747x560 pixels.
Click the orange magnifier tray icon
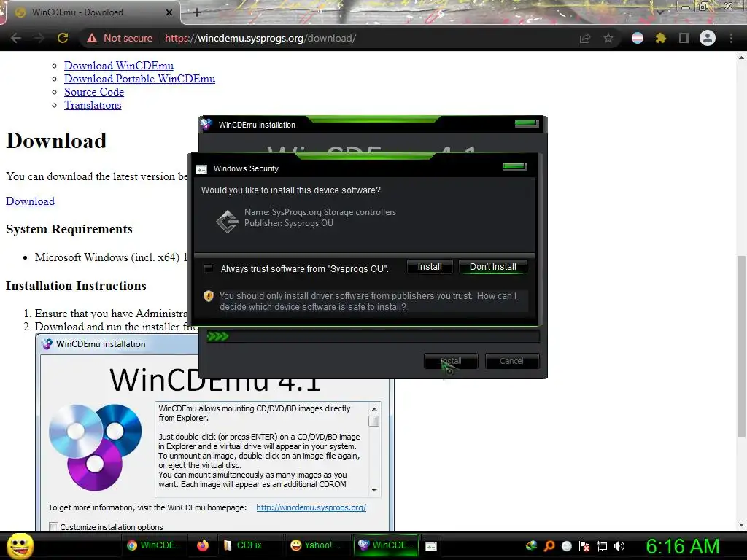549,546
